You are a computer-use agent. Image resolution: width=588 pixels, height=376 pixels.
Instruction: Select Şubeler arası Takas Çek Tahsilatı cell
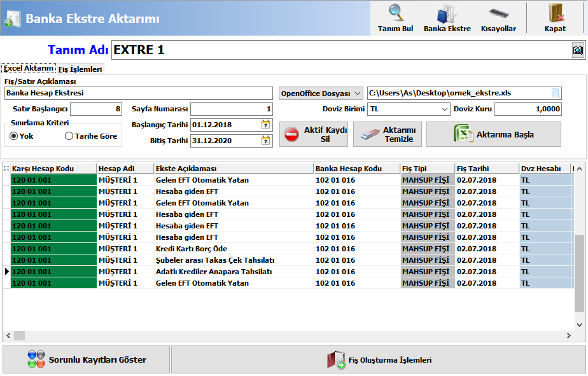pos(234,260)
